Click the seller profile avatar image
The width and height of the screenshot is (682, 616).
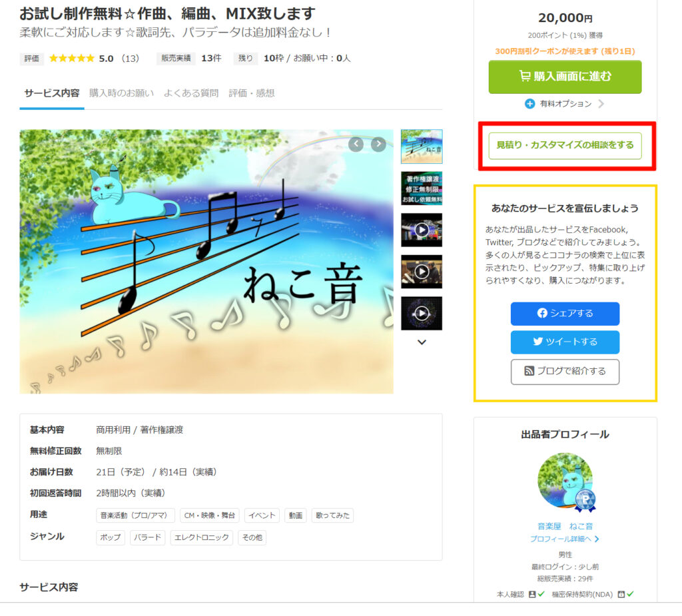point(565,481)
